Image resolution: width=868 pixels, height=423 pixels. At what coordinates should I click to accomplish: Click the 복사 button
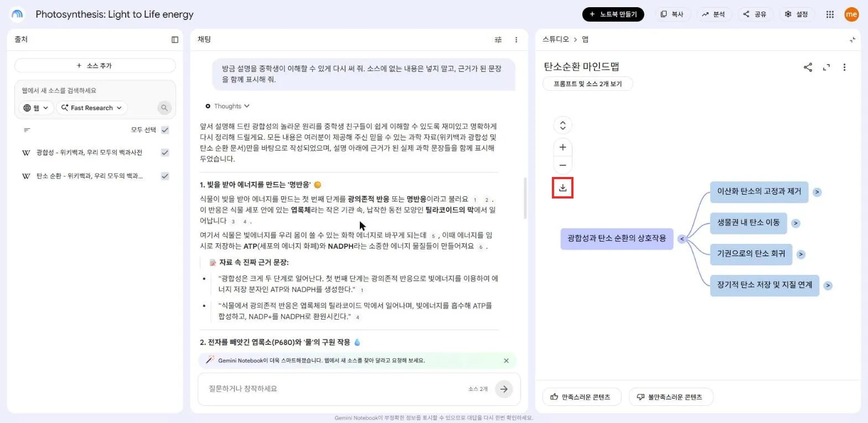672,14
